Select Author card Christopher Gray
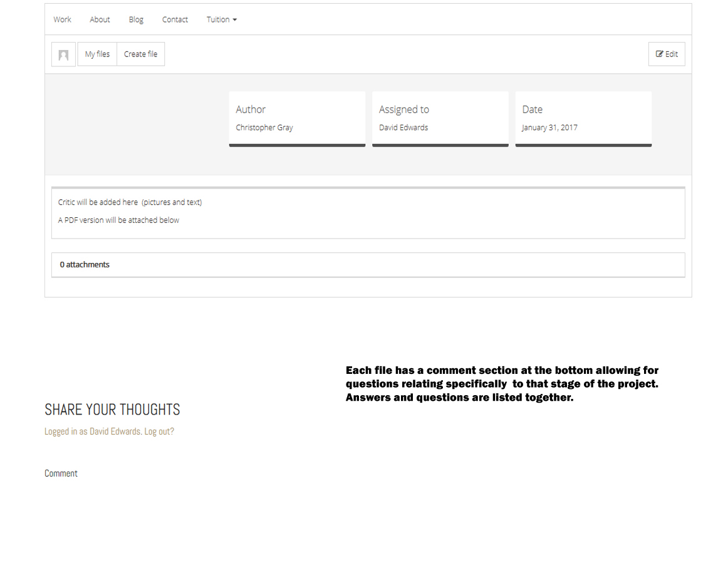The width and height of the screenshot is (728, 568). click(x=297, y=119)
